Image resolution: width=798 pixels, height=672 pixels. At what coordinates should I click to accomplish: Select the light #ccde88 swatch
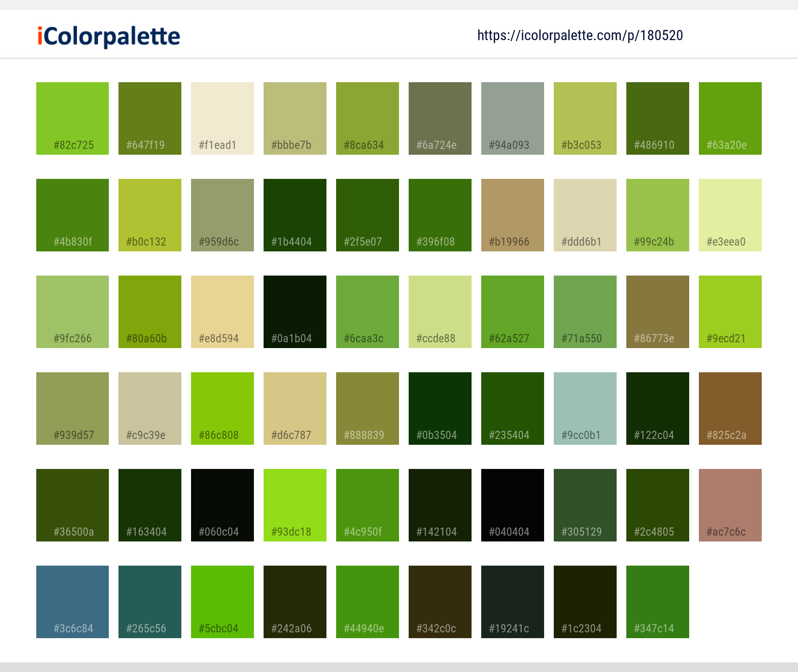point(440,312)
